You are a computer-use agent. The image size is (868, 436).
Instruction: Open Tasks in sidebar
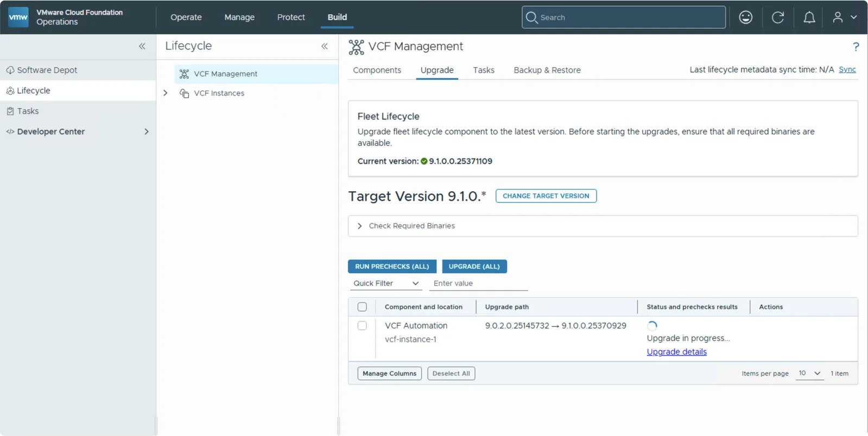pos(78,111)
